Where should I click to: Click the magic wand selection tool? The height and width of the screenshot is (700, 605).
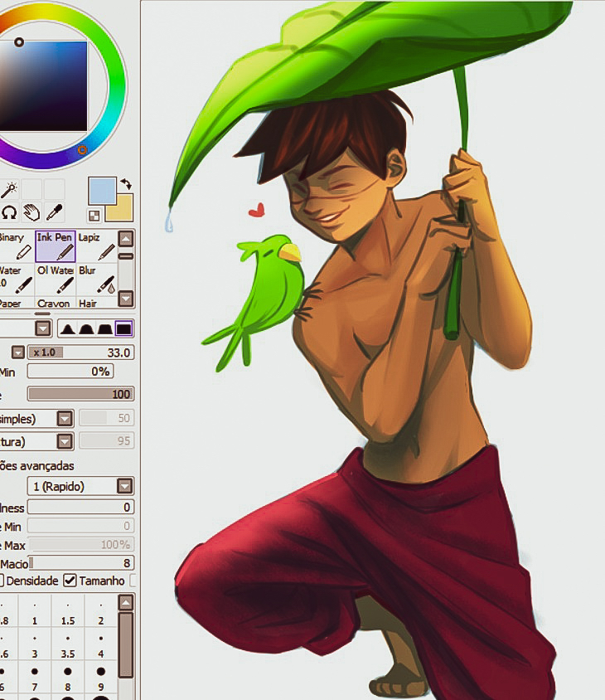[x=9, y=190]
